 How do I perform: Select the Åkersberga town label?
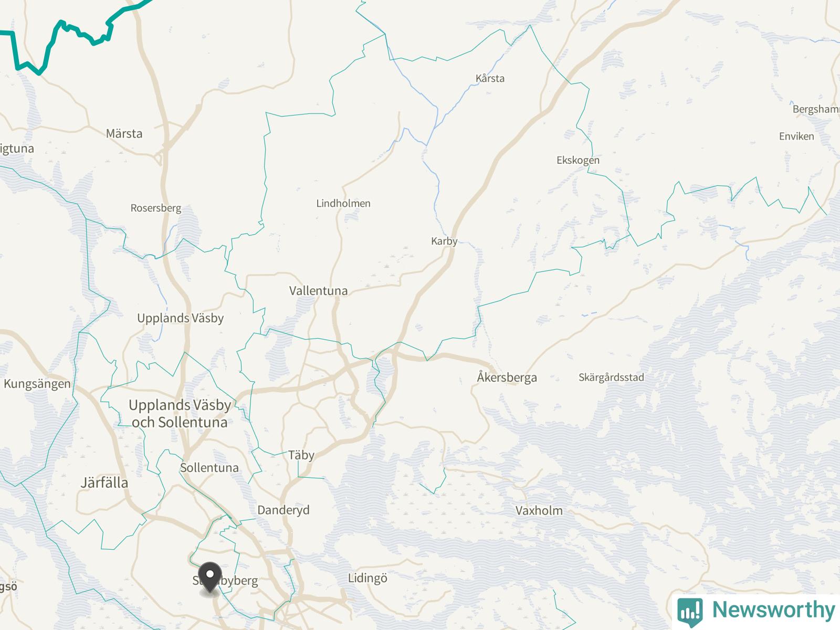[x=507, y=377]
